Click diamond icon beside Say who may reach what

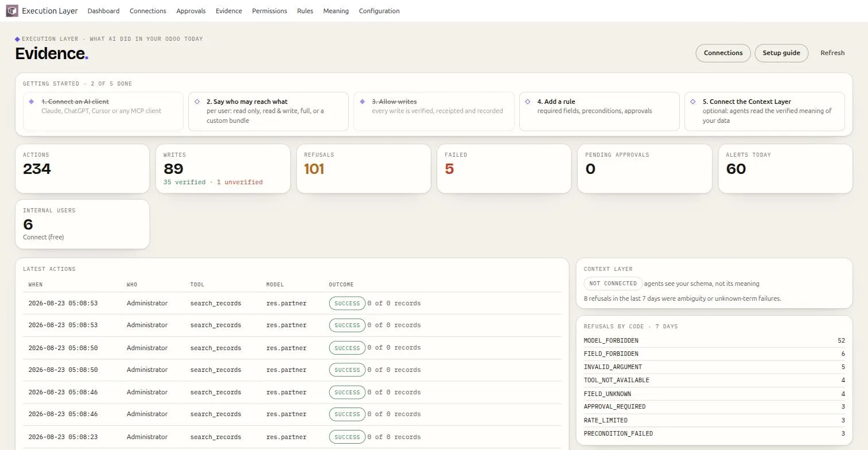tap(197, 102)
